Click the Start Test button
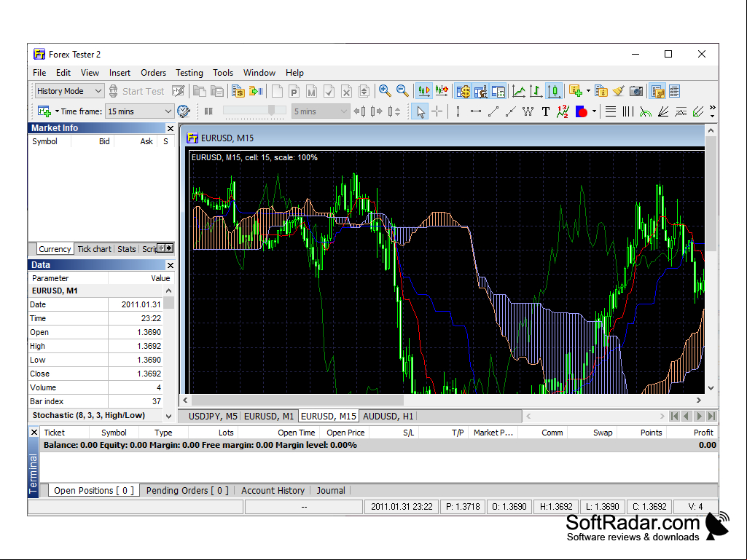Viewport: 747px width, 560px height. pyautogui.click(x=136, y=91)
